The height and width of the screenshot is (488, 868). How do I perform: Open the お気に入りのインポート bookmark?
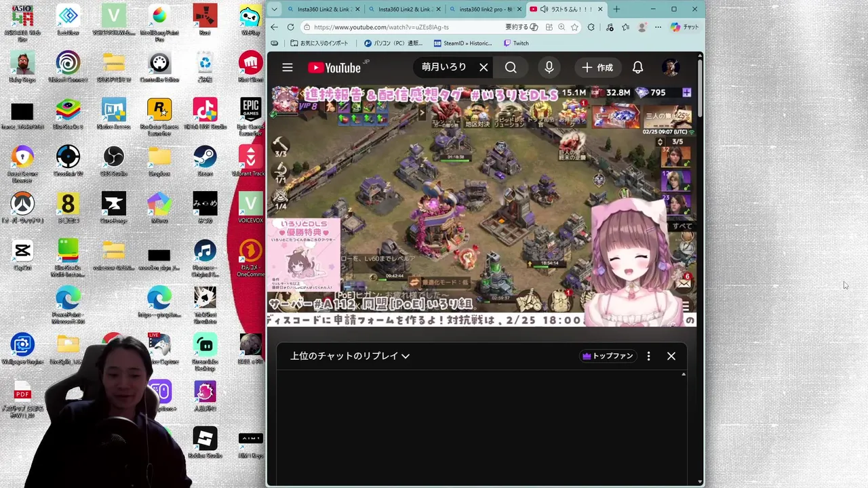pyautogui.click(x=319, y=43)
